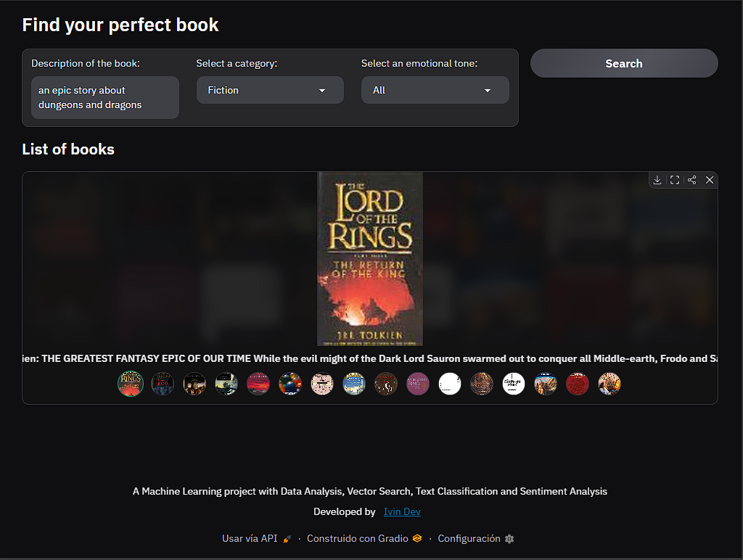
Task: Click the Configuración gear icon
Action: [509, 539]
